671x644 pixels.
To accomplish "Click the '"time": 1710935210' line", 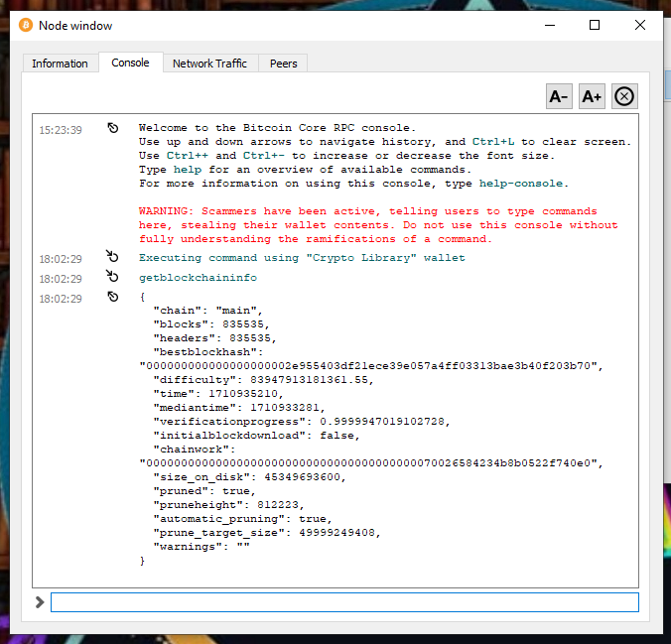I will (x=218, y=394).
